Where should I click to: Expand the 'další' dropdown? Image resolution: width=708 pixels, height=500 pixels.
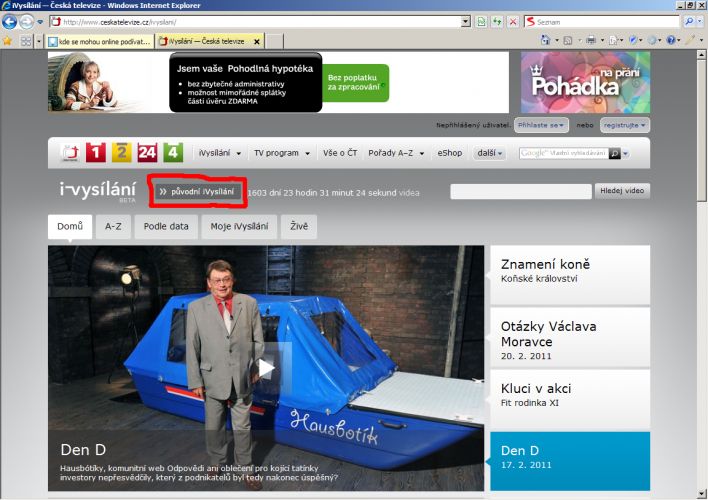(489, 153)
